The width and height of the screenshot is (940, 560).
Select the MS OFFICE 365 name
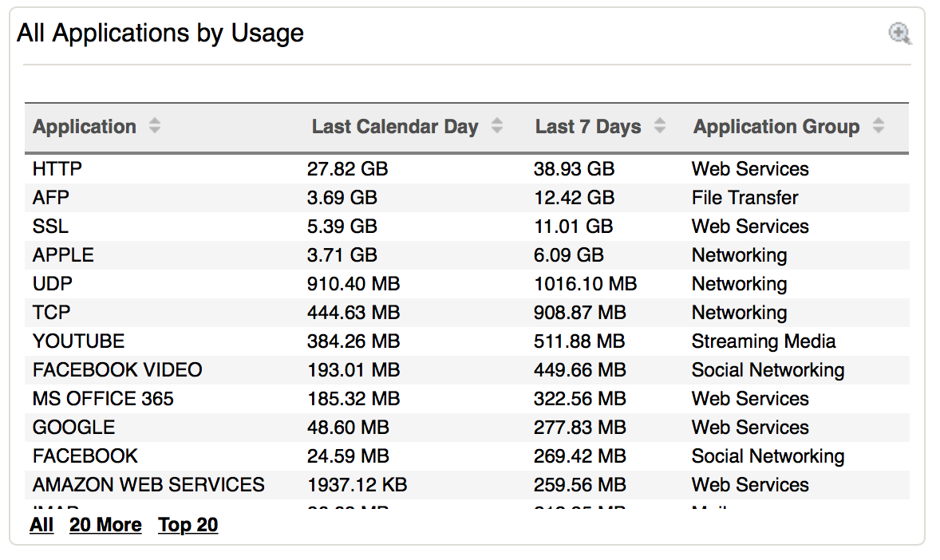[103, 399]
